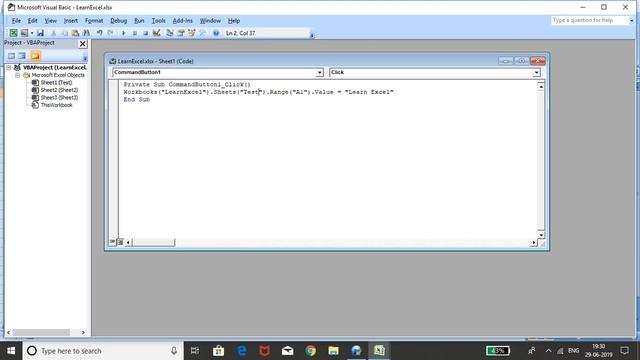Open the Debug menu
This screenshot has width=640, height=360.
tap(118, 20)
